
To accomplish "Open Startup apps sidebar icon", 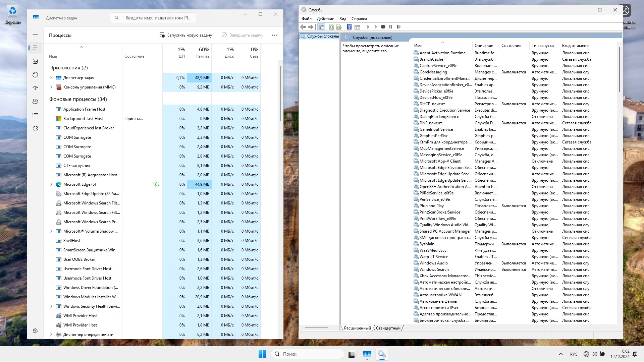I will click(x=35, y=88).
